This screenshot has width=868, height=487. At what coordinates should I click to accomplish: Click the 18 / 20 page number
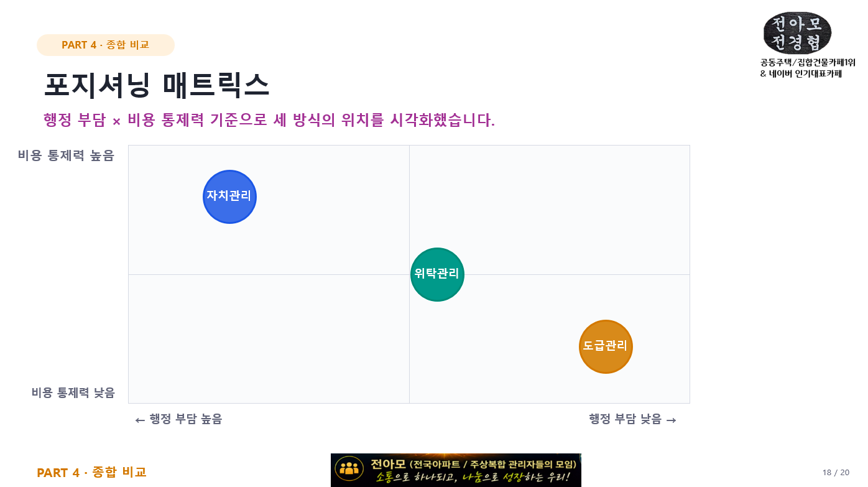(x=836, y=473)
